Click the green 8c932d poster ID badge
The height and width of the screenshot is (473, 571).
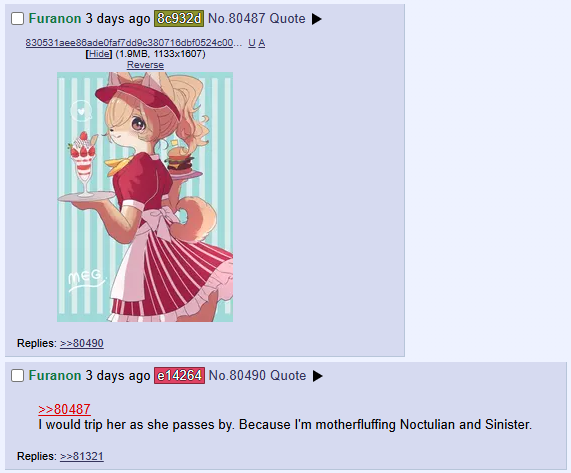[x=179, y=19]
